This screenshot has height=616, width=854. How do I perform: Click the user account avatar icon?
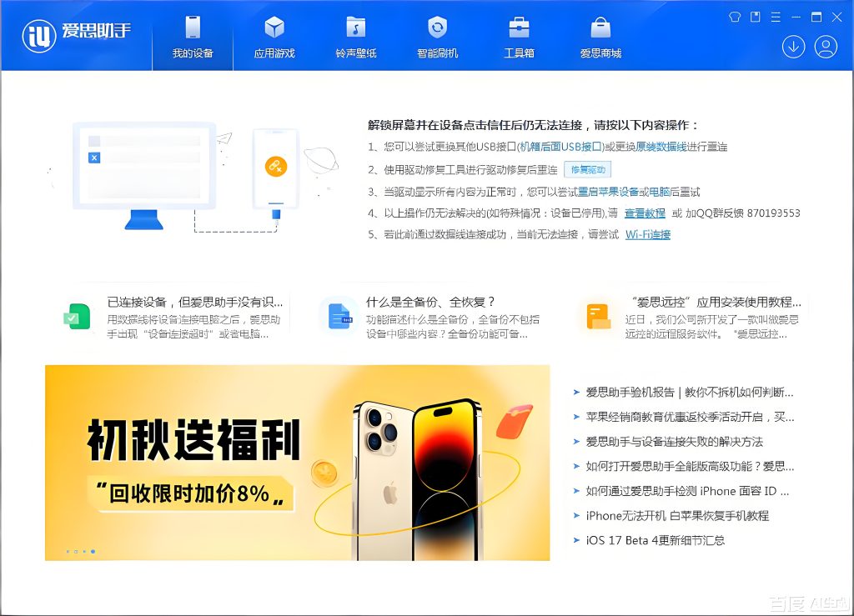pyautogui.click(x=826, y=48)
